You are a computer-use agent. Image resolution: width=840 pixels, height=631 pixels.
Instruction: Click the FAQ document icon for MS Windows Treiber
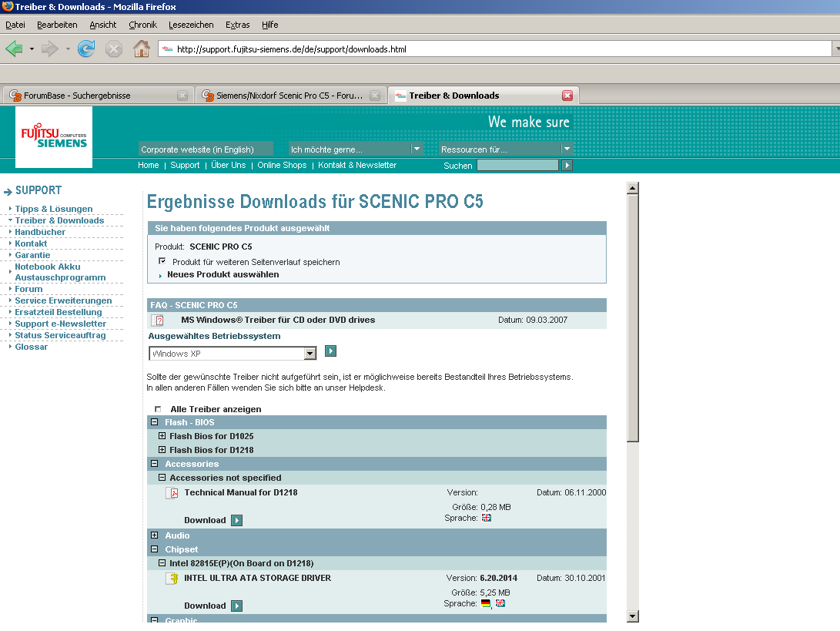[158, 320]
